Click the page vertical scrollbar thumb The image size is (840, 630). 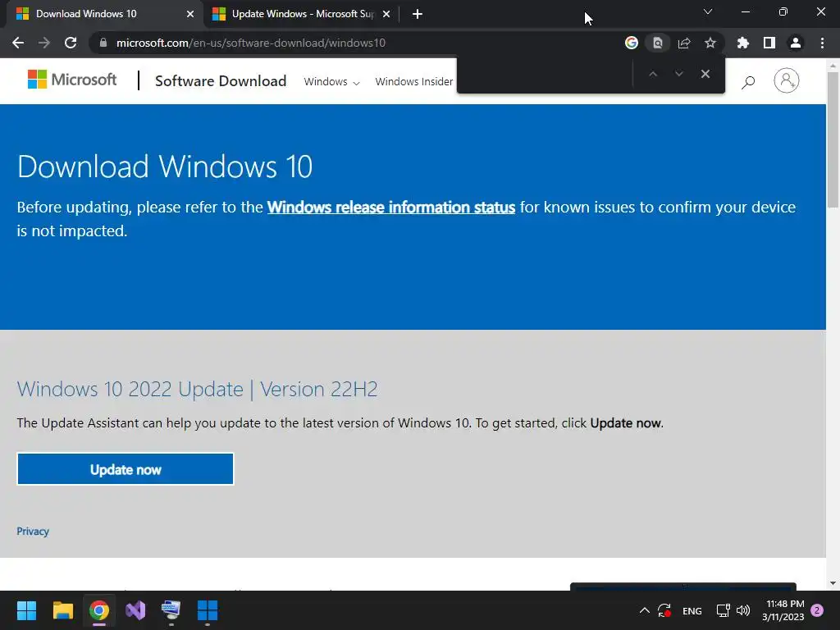(833, 139)
